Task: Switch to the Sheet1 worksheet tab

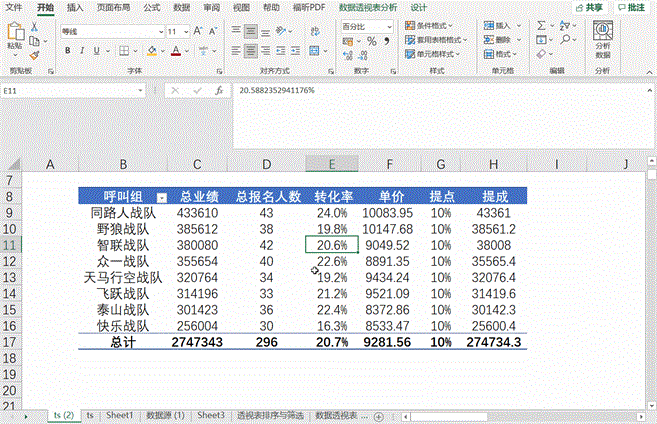Action: (120, 414)
